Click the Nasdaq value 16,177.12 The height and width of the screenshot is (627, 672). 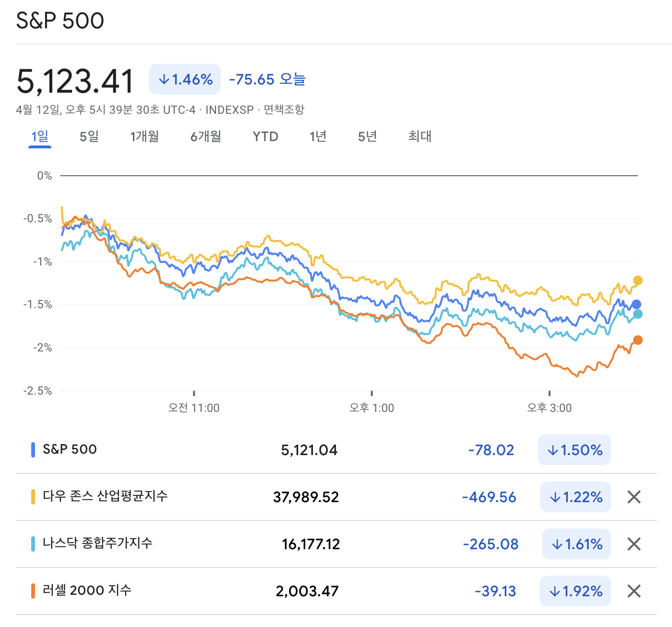tap(311, 544)
